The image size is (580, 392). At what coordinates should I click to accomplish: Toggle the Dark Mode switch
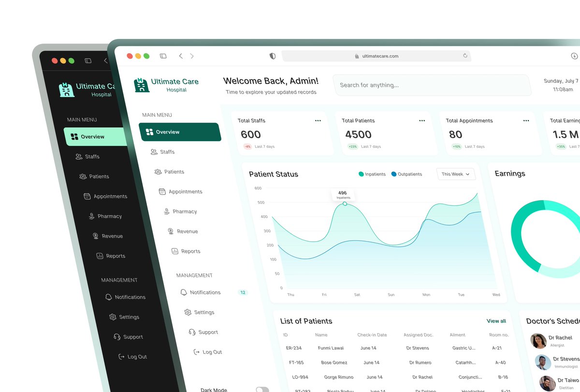[x=262, y=390]
